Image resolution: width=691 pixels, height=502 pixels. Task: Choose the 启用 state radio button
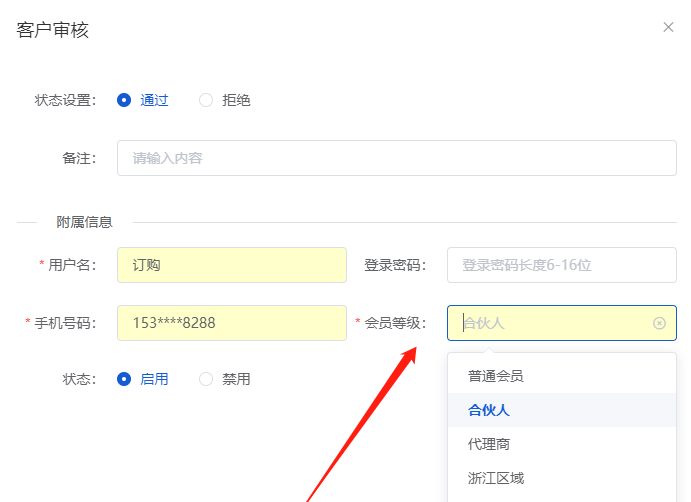pyautogui.click(x=124, y=379)
